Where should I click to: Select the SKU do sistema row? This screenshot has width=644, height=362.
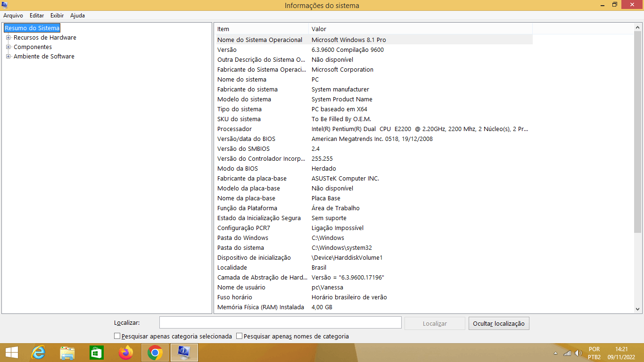(374, 119)
